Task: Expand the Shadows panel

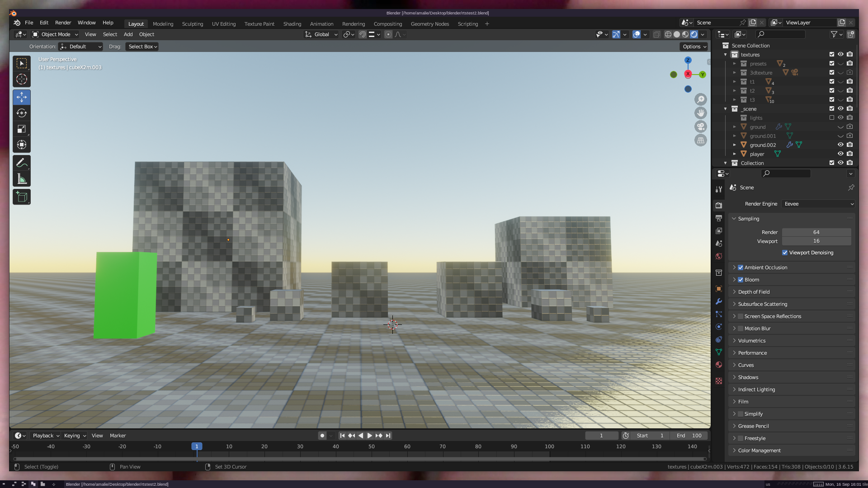Action: pyautogui.click(x=748, y=377)
